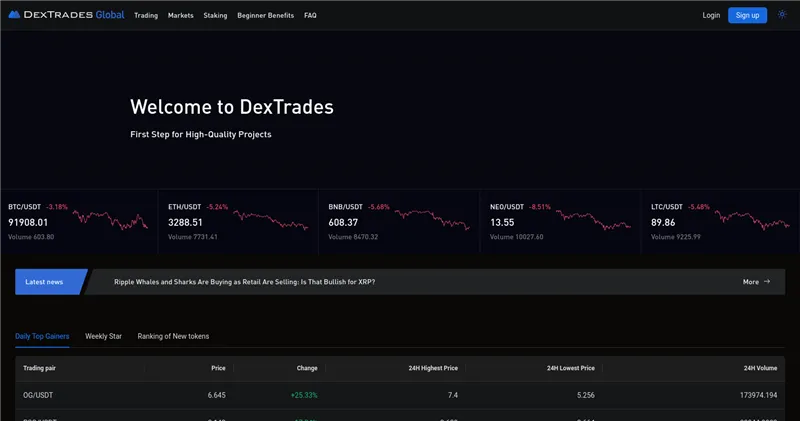Click the ETH/USDT sparkline chart
Screen dimensions: 800x421
[x=271, y=220]
